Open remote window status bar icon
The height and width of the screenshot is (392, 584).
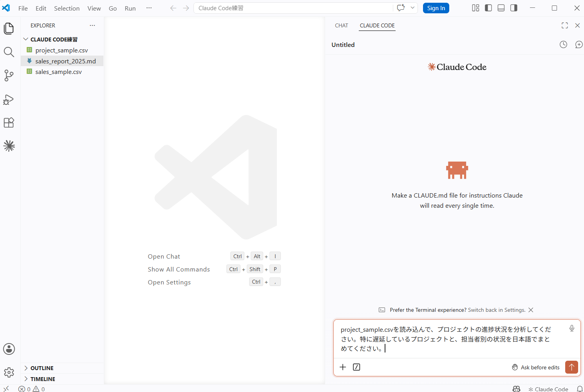point(6,389)
